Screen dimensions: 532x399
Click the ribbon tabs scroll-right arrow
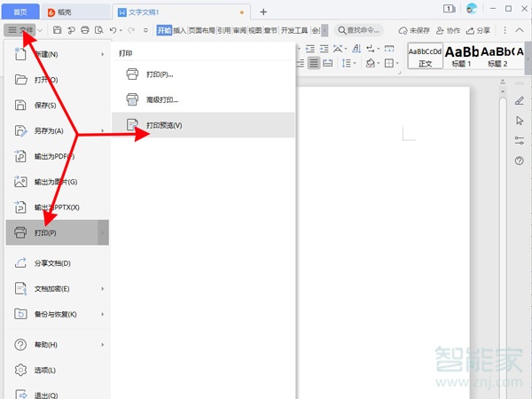coord(325,30)
